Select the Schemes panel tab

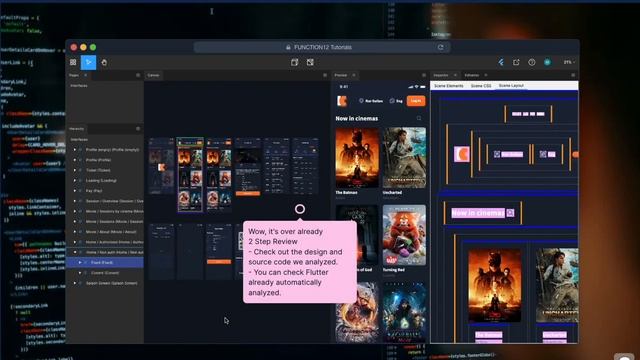(472, 76)
